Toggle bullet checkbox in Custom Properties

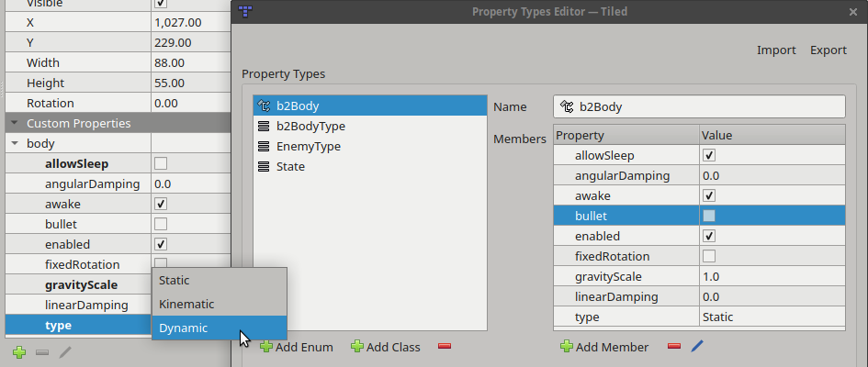[x=161, y=224]
